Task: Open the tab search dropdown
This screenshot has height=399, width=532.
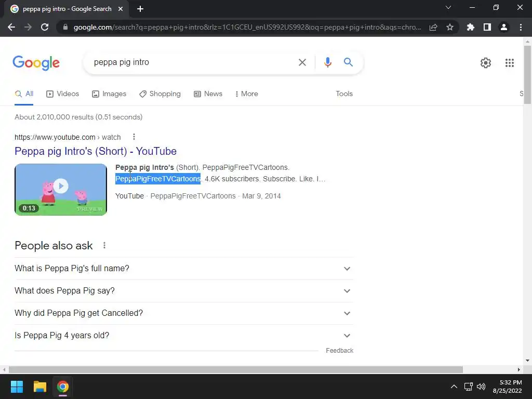Action: [x=448, y=7]
